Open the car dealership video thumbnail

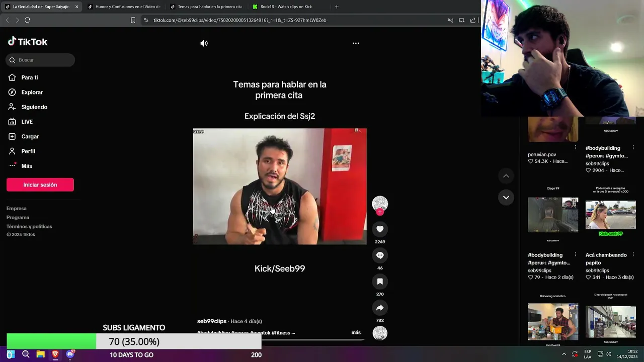[611, 215]
